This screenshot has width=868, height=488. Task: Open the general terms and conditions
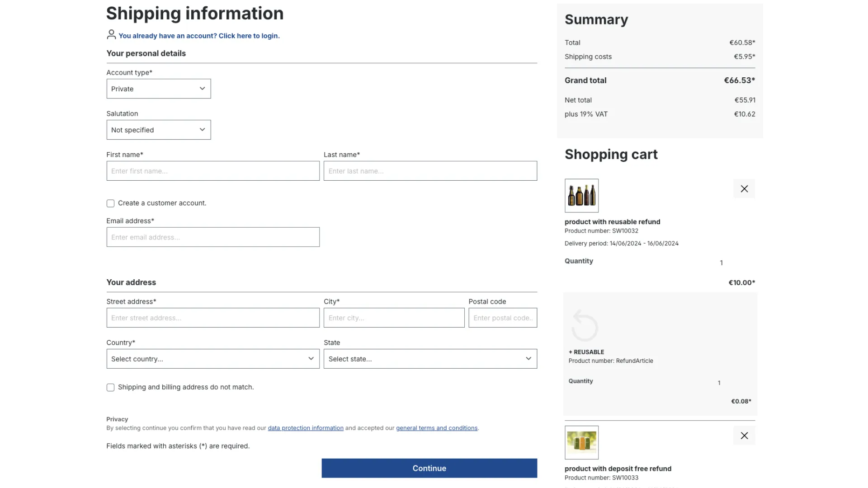436,428
